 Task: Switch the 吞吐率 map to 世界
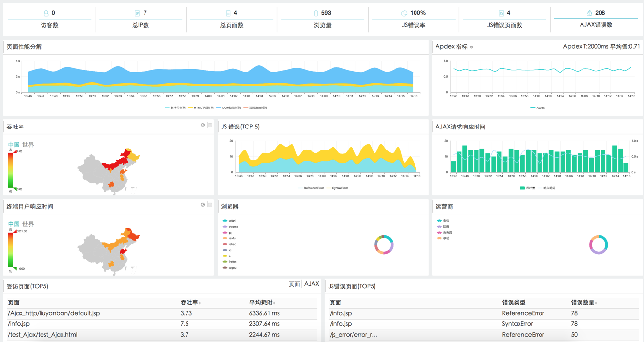28,145
